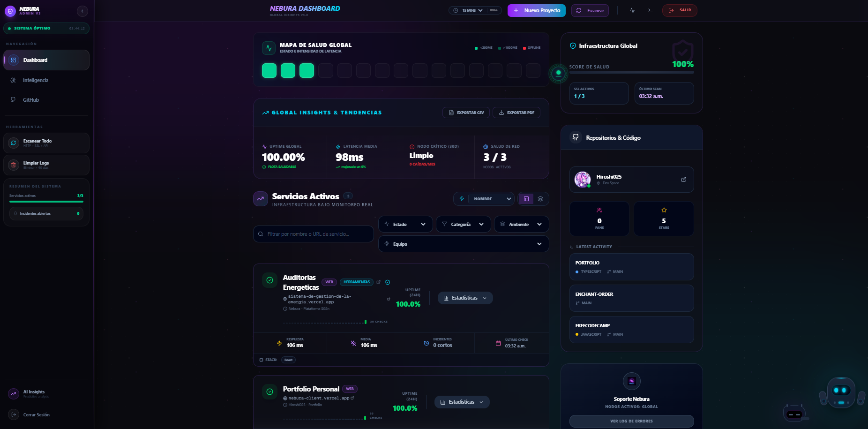The height and width of the screenshot is (429, 868).
Task: Select the React tag in the stack row
Action: tap(288, 360)
